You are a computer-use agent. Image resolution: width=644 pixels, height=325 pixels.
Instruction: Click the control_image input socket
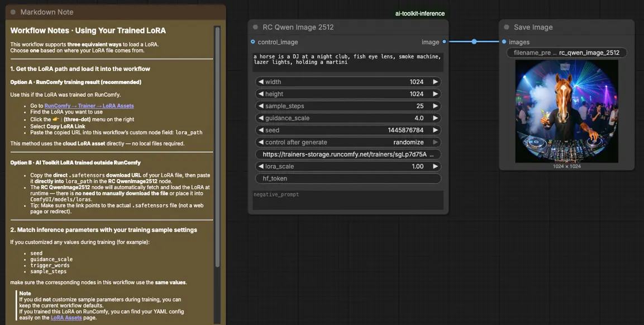click(252, 42)
